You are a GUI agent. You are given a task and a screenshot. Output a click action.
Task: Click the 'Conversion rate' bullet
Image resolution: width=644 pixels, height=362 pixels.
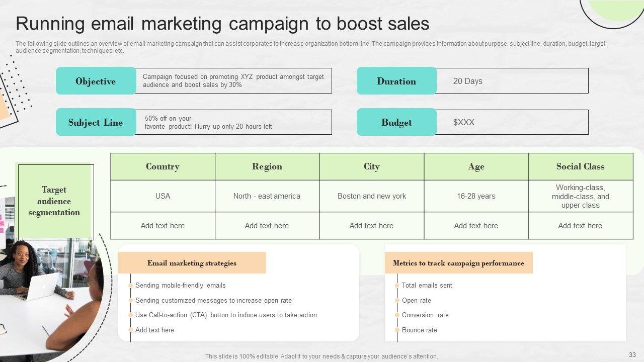click(425, 315)
